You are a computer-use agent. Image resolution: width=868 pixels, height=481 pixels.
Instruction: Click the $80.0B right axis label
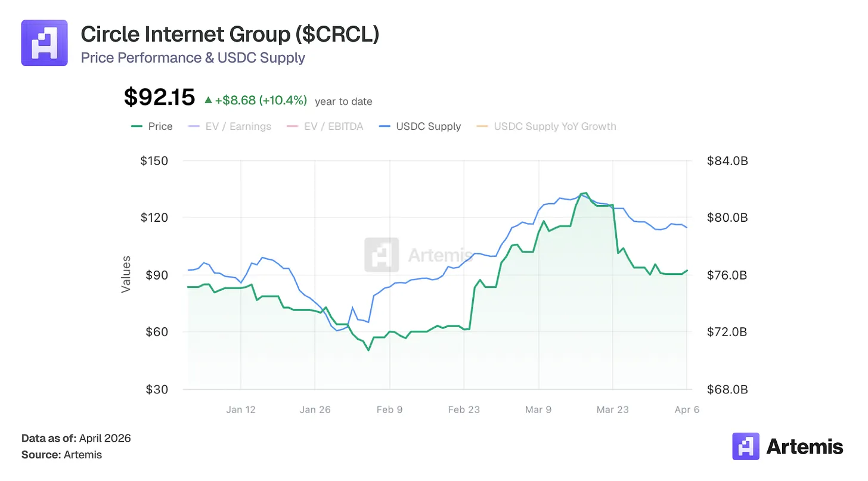[727, 218]
